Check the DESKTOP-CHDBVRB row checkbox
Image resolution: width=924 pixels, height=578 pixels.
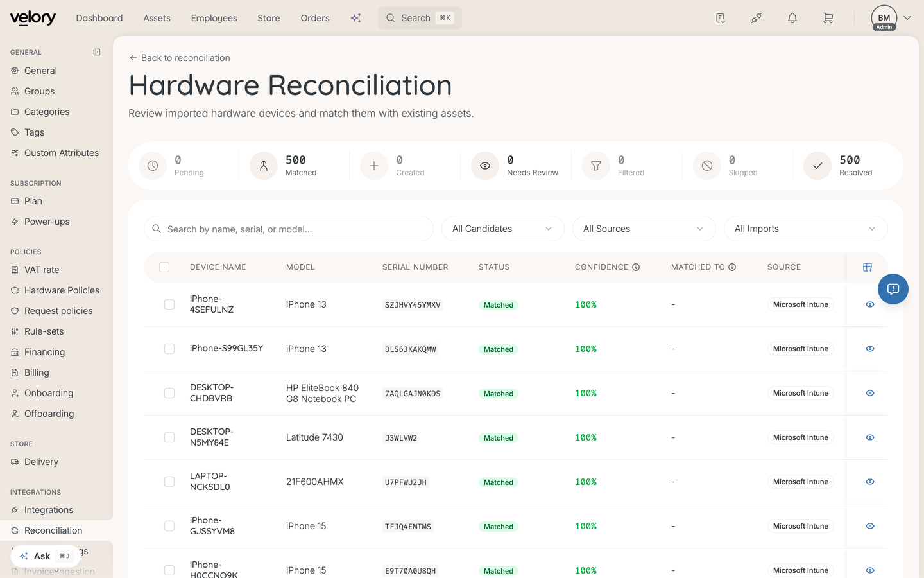169,393
